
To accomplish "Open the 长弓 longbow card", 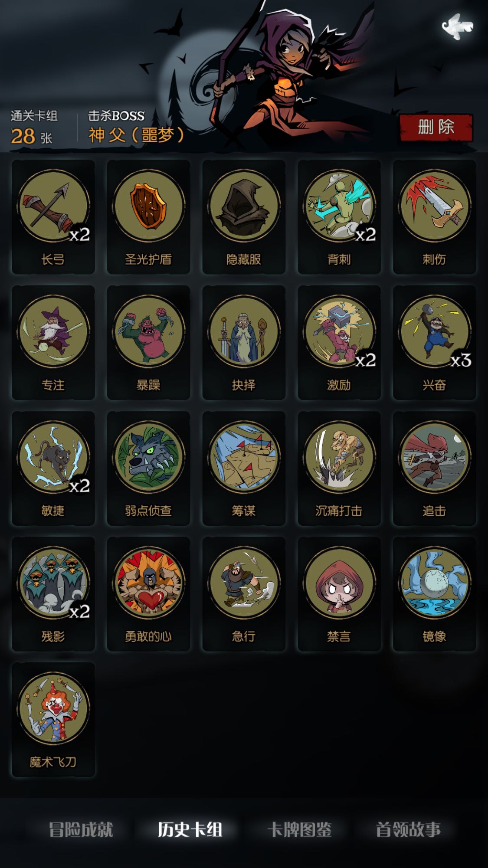I will pos(53,217).
